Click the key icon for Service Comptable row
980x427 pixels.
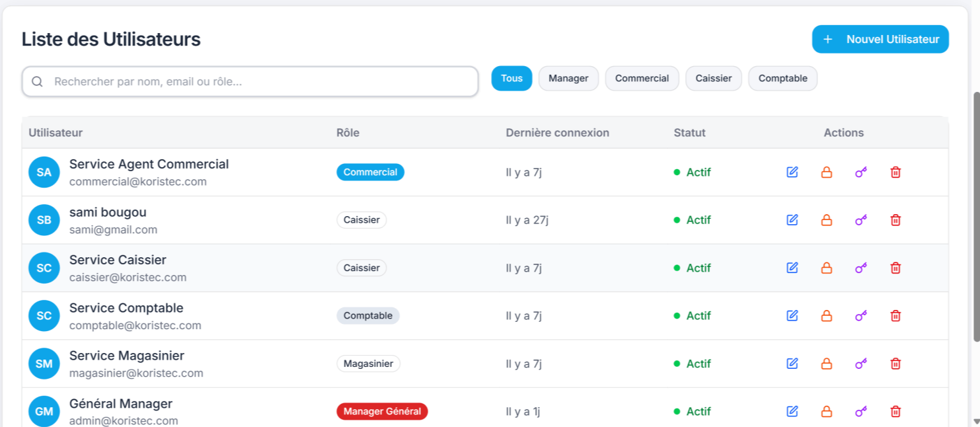(860, 316)
